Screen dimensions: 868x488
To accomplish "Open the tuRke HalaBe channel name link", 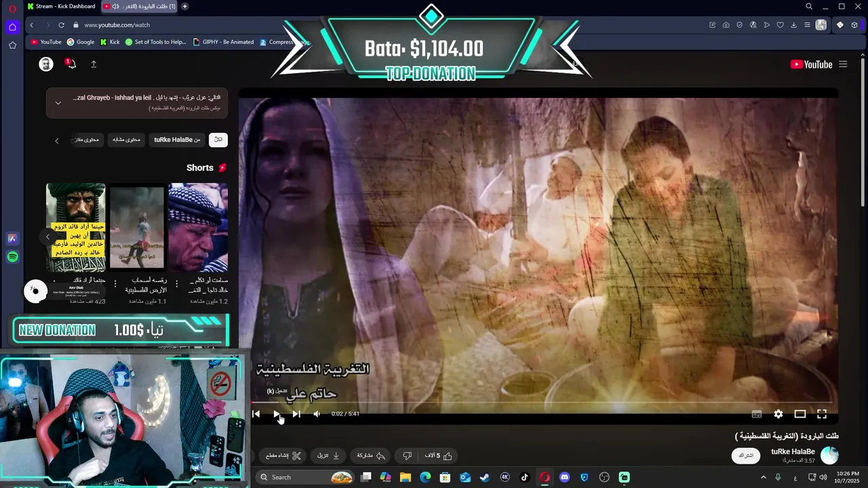I will [793, 451].
